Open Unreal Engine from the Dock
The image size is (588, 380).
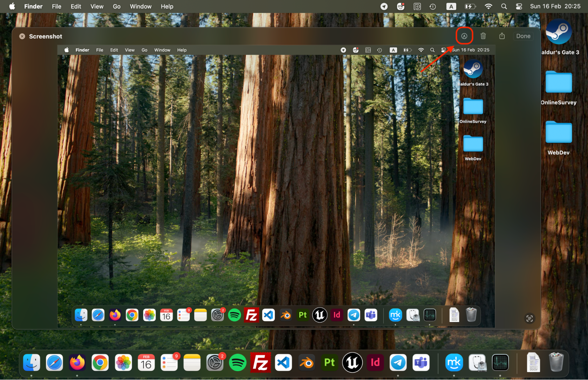[x=352, y=363]
